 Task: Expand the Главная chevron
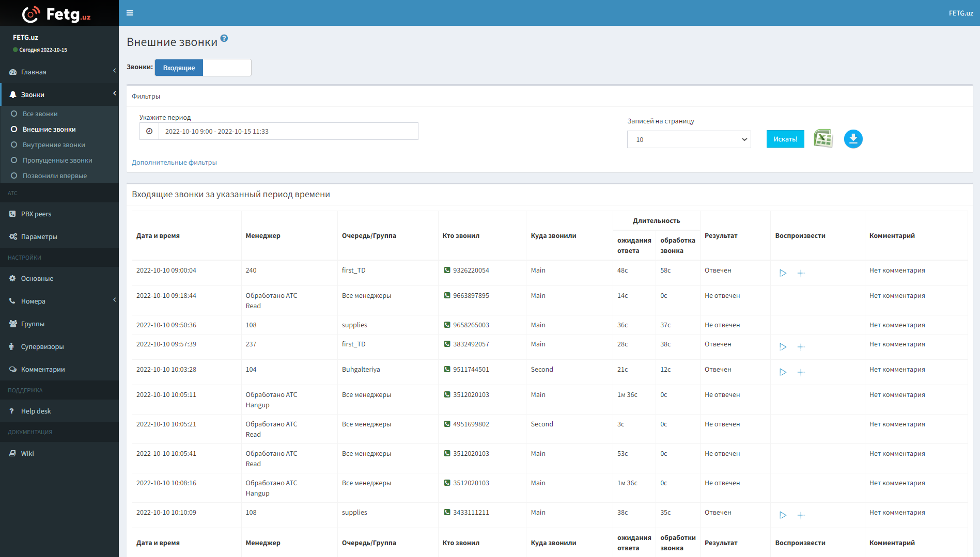pyautogui.click(x=114, y=71)
